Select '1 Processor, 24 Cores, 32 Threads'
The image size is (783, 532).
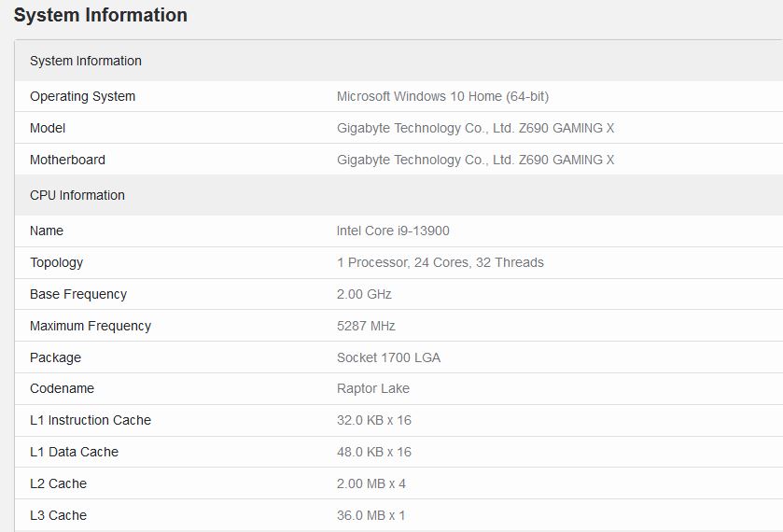[440, 263]
